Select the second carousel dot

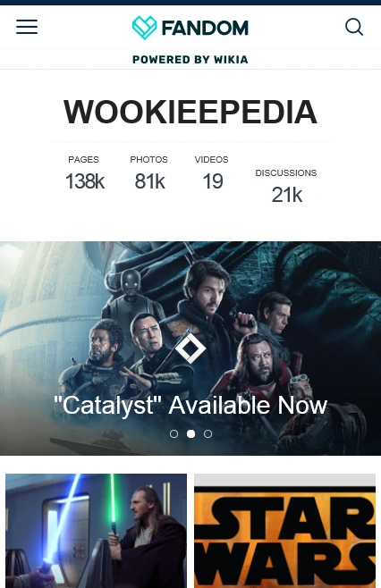pos(190,434)
